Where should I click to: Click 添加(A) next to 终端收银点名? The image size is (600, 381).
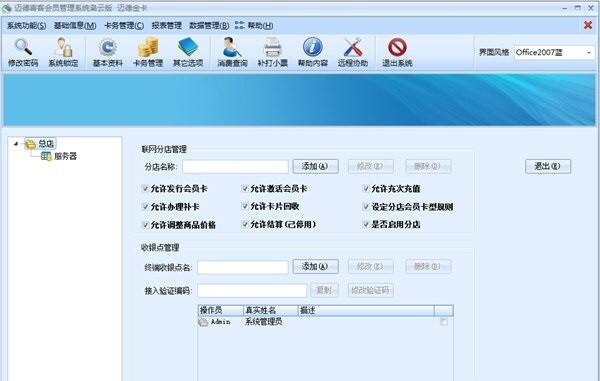[316, 267]
